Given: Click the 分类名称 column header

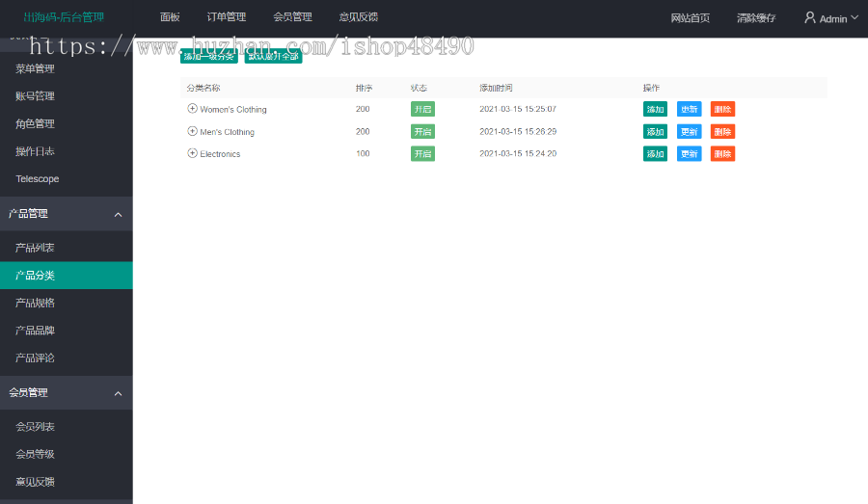Looking at the screenshot, I should [x=203, y=88].
